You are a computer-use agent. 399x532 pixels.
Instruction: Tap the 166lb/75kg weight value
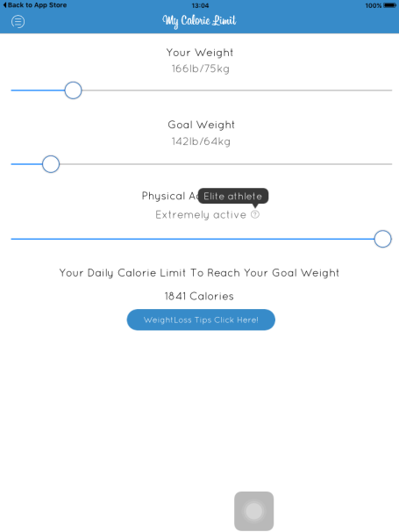tap(200, 68)
